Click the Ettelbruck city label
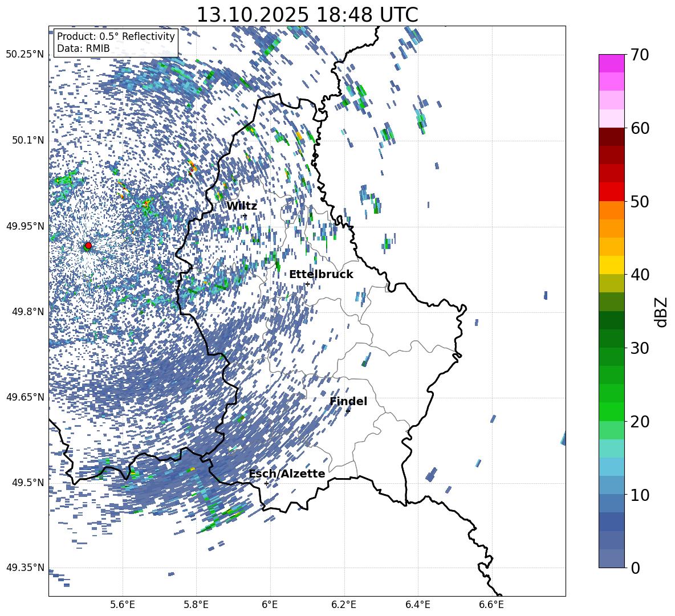This screenshot has height=616, width=675. point(321,275)
